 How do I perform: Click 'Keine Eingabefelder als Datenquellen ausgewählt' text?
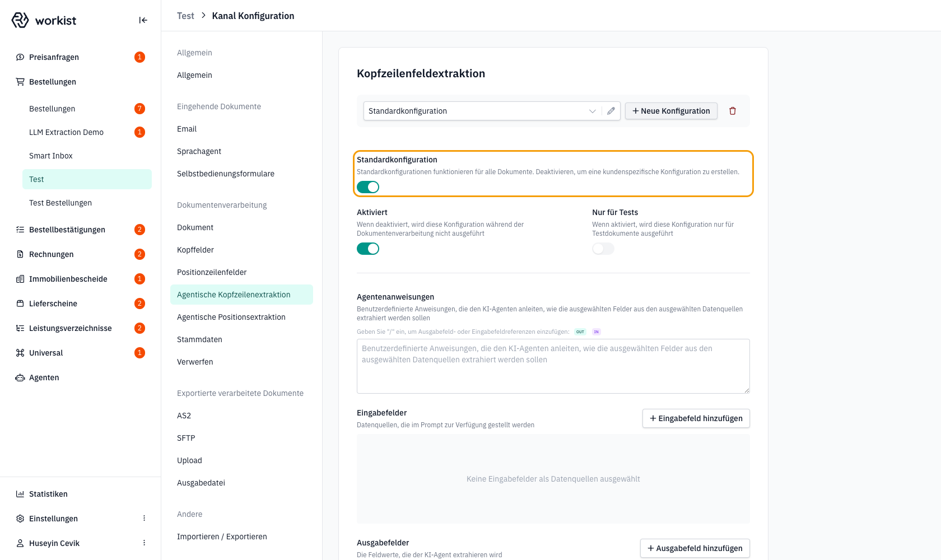tap(553, 479)
